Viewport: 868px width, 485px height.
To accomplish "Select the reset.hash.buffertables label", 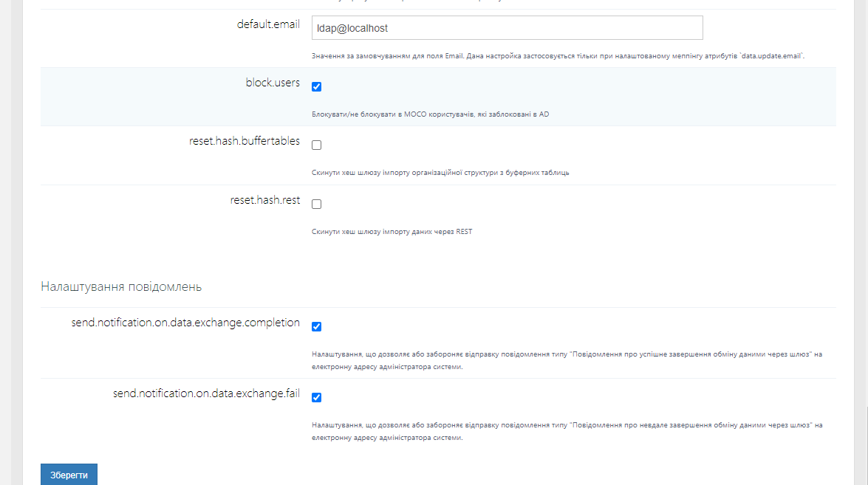I will tap(244, 141).
